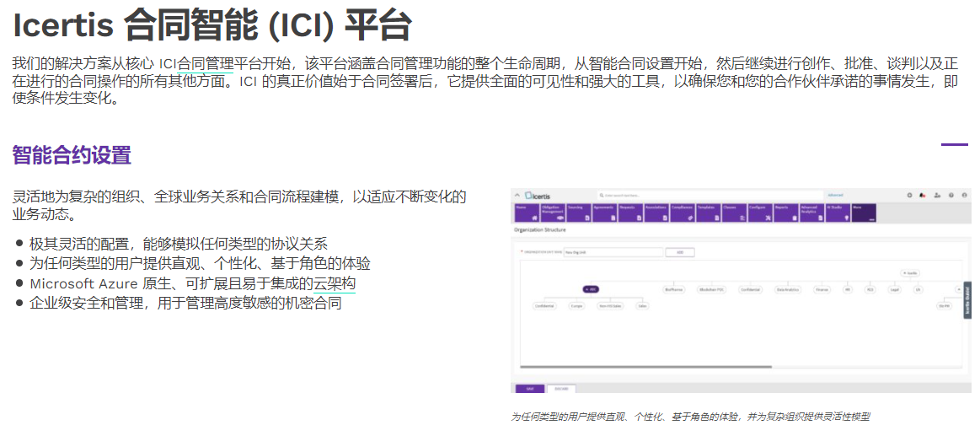Collapse header using chevron beside Icertis logo
Viewport: 980px width, 436px height.
[517, 195]
